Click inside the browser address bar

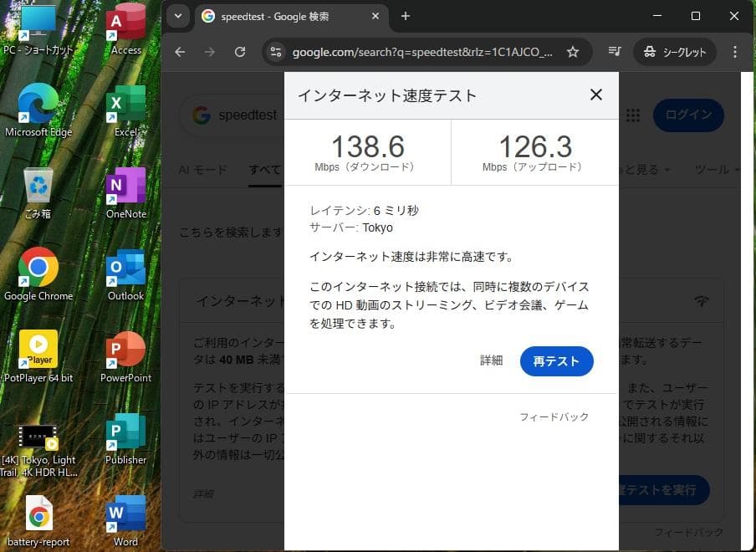[x=418, y=51]
